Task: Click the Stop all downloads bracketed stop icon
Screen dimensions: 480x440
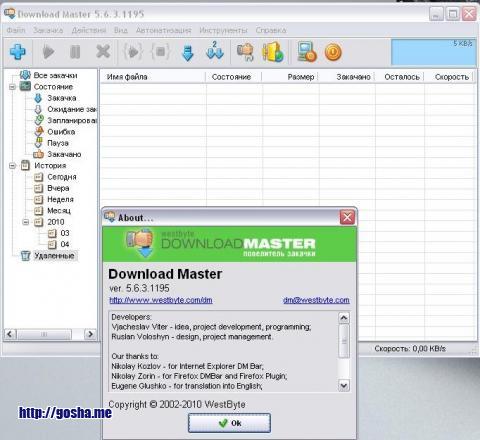Action: pyautogui.click(x=161, y=52)
